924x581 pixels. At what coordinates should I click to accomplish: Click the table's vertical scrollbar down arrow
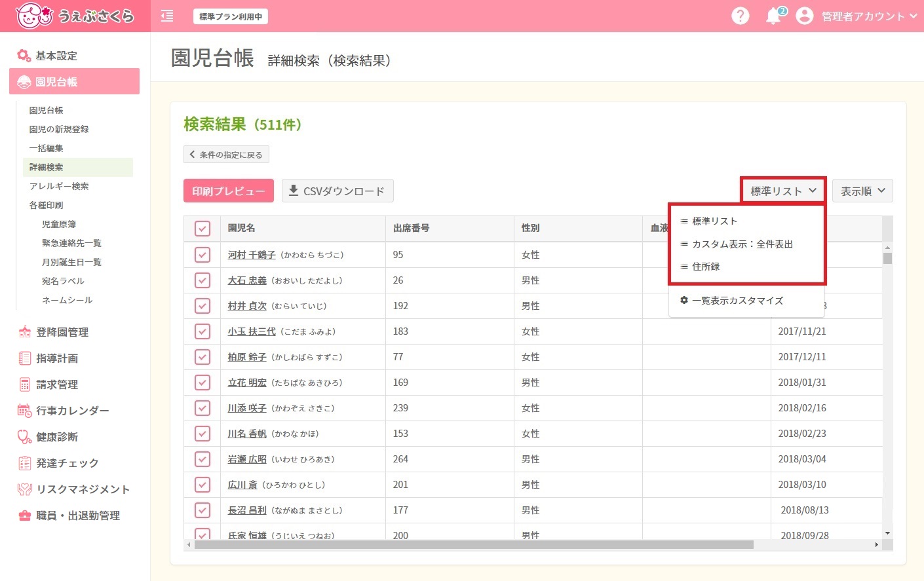coord(888,533)
